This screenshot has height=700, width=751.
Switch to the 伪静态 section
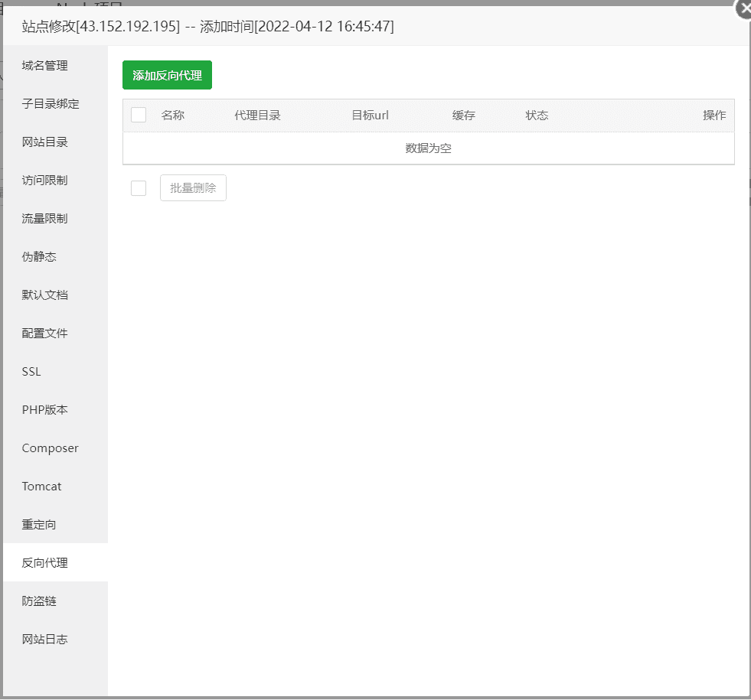[x=40, y=256]
